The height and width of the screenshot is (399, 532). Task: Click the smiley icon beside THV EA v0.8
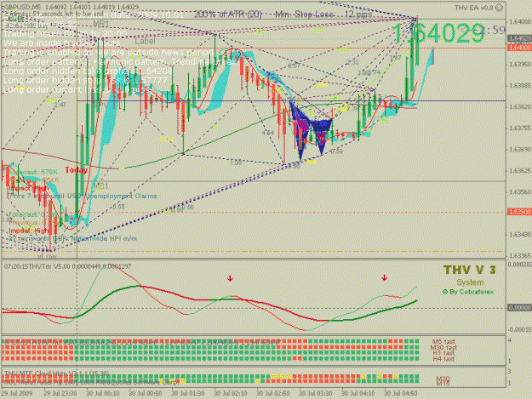click(499, 8)
